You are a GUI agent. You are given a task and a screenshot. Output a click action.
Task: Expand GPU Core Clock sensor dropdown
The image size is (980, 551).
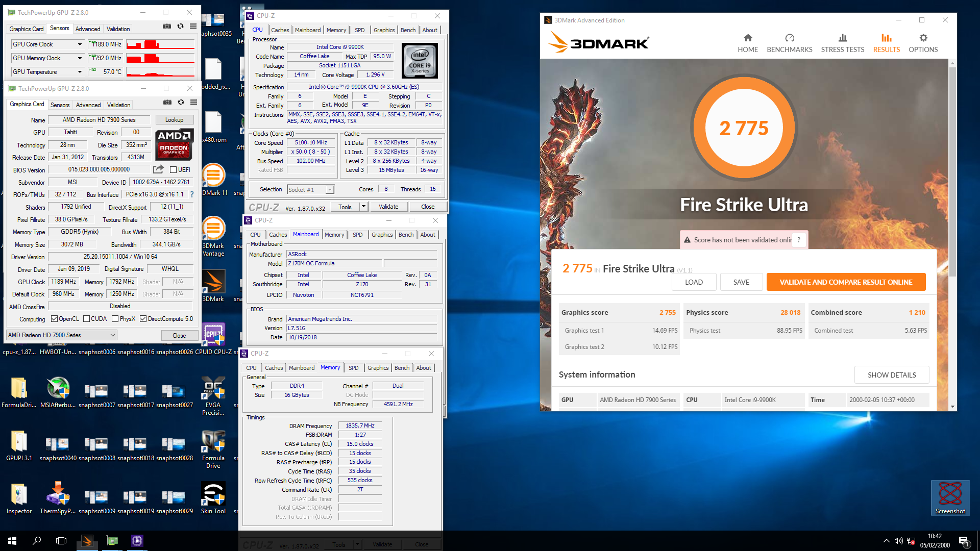[80, 44]
